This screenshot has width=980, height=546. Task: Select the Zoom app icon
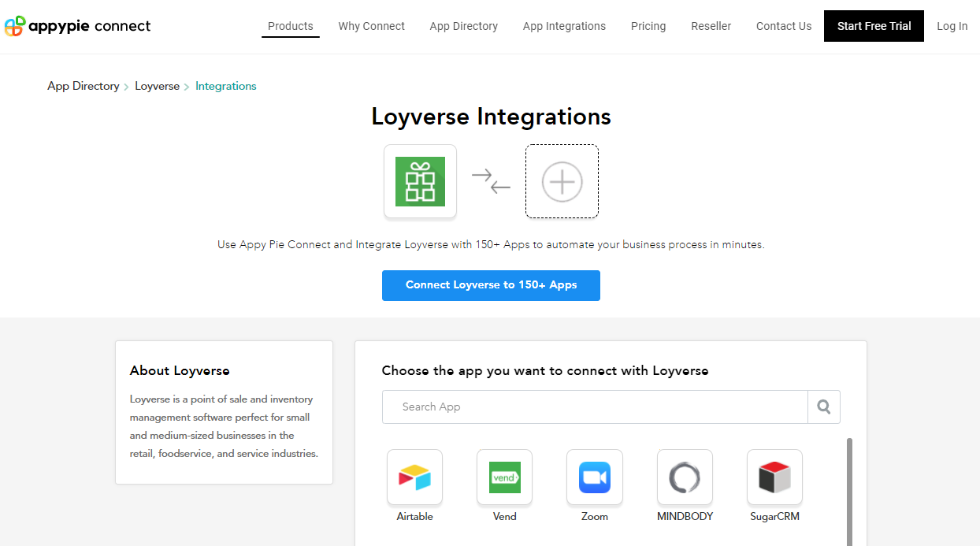pos(594,477)
